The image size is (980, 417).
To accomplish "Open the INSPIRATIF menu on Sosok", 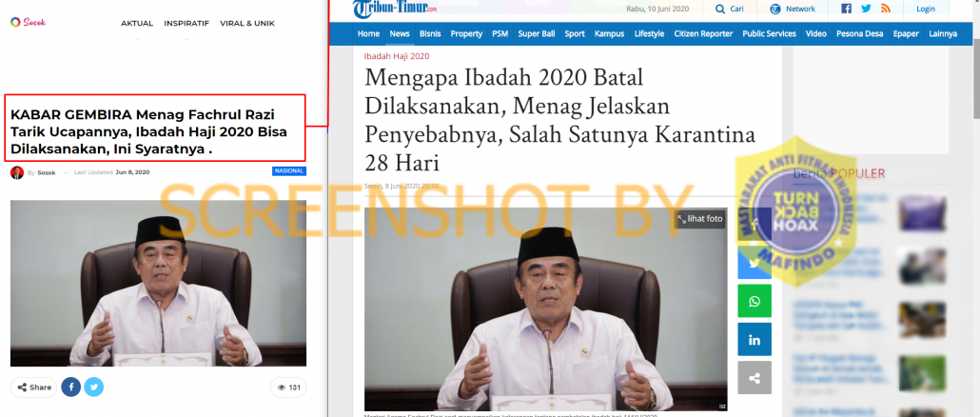I will (186, 23).
